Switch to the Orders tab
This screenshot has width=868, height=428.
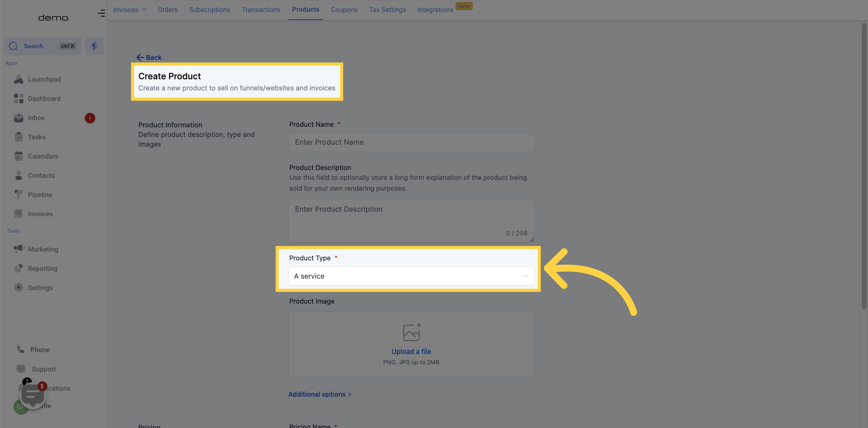point(167,10)
